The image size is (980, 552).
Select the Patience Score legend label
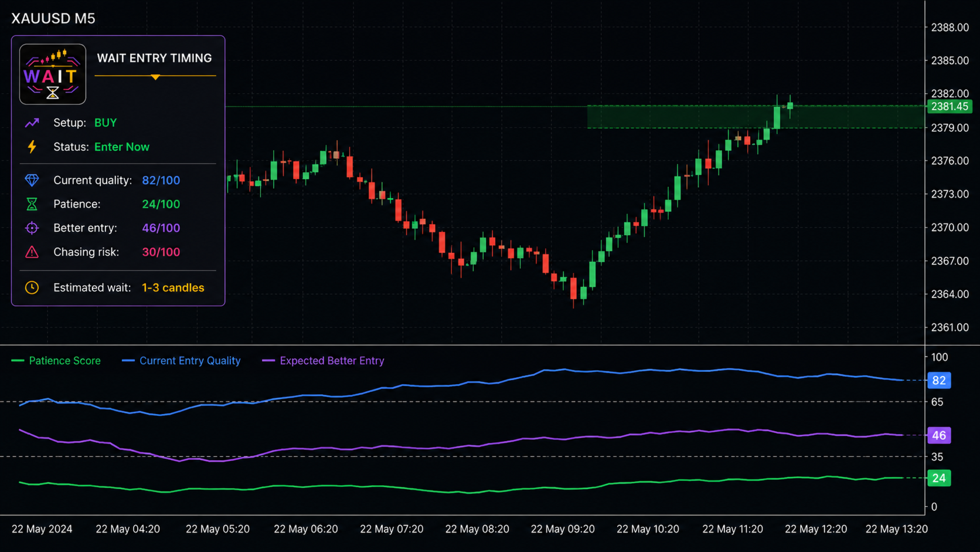[x=65, y=361]
